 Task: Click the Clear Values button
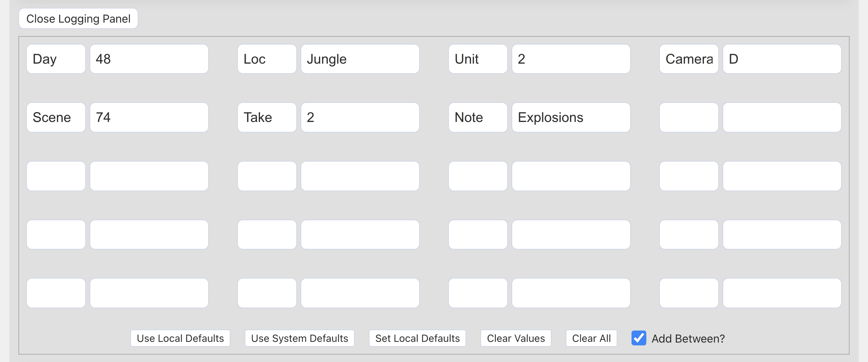coord(515,338)
